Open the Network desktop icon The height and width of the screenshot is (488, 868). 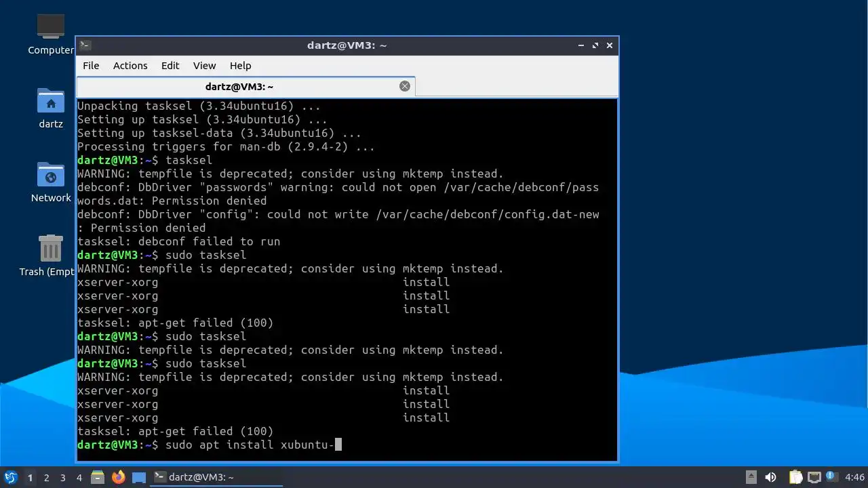51,182
